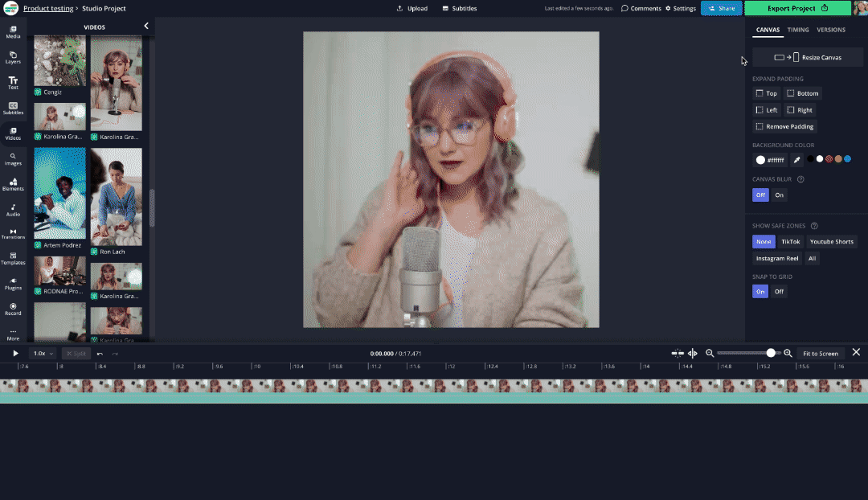Enable TikTok safe zone
Image resolution: width=868 pixels, height=500 pixels.
791,242
